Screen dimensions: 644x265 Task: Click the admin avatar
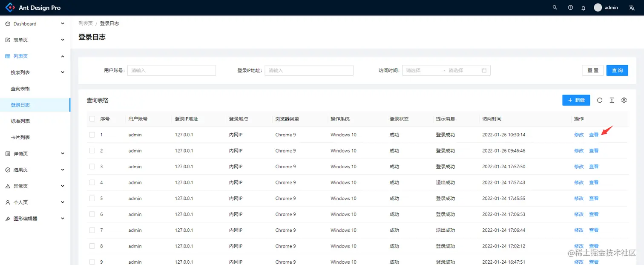(598, 8)
